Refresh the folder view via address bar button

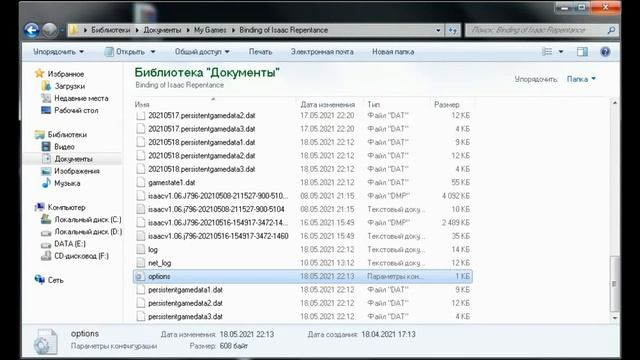click(x=452, y=30)
